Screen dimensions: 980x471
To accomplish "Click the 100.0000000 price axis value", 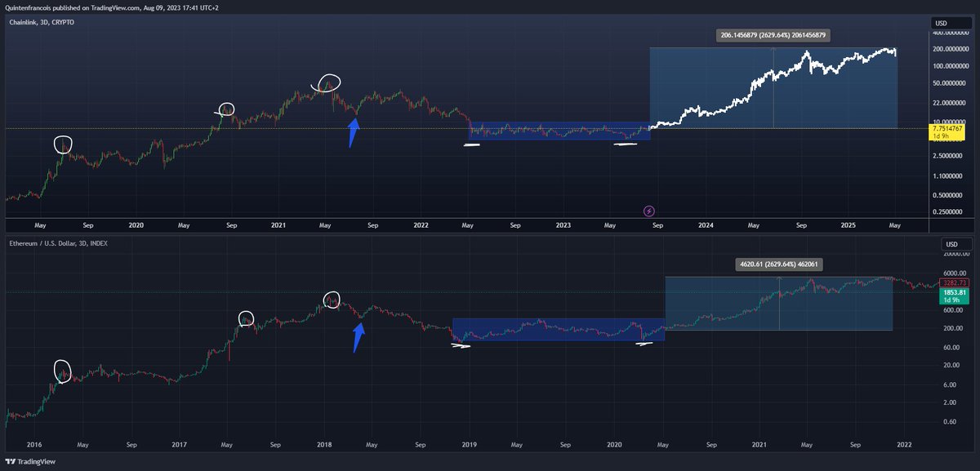I will (951, 65).
